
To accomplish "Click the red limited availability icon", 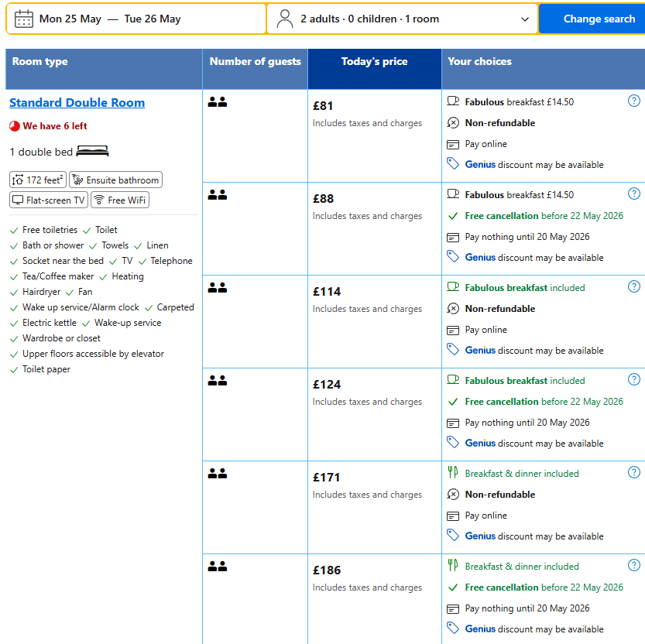I will [15, 126].
